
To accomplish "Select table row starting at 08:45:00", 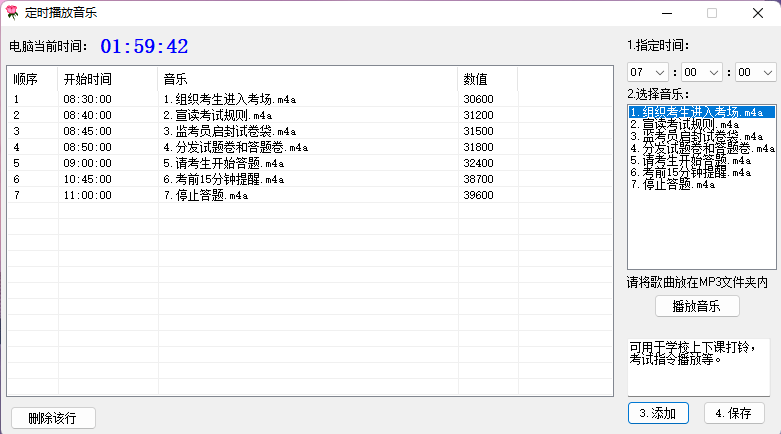I will pyautogui.click(x=310, y=131).
